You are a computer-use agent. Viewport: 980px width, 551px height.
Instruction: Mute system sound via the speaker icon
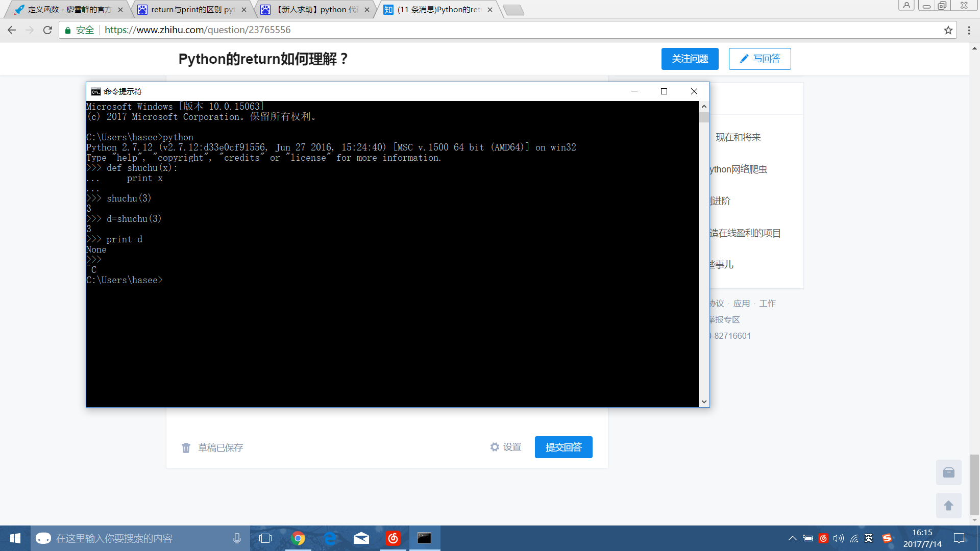839,538
